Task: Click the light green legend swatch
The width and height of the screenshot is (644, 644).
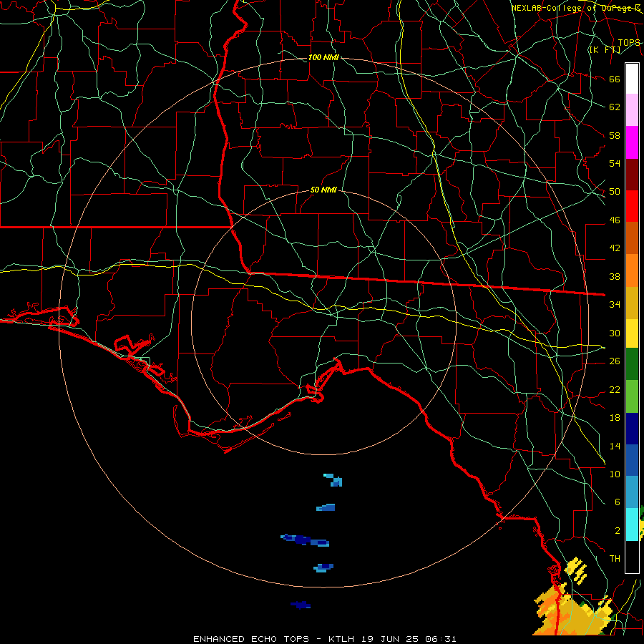Action: coord(632,396)
